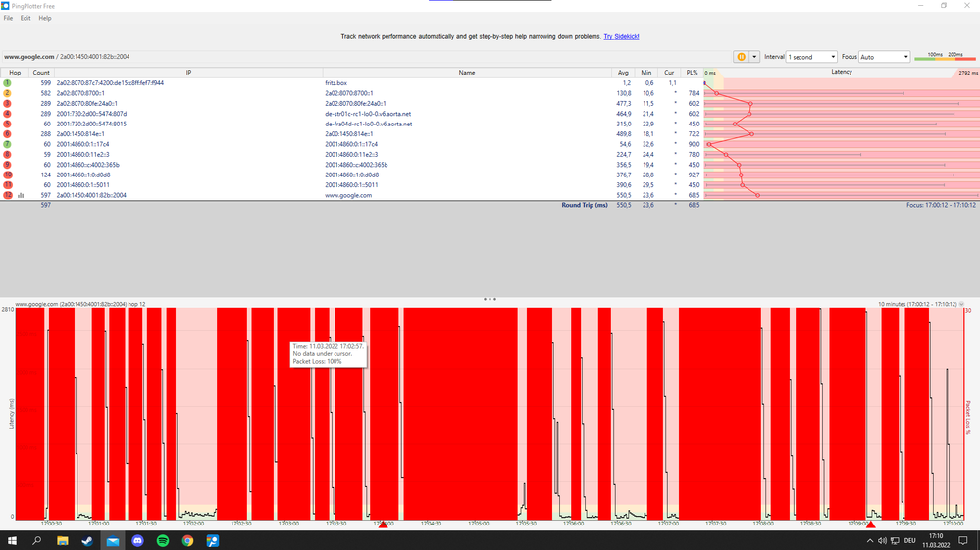
Task: Click the Focus: 17:00:12 - 17:10:12 label
Action: pyautogui.click(x=941, y=205)
